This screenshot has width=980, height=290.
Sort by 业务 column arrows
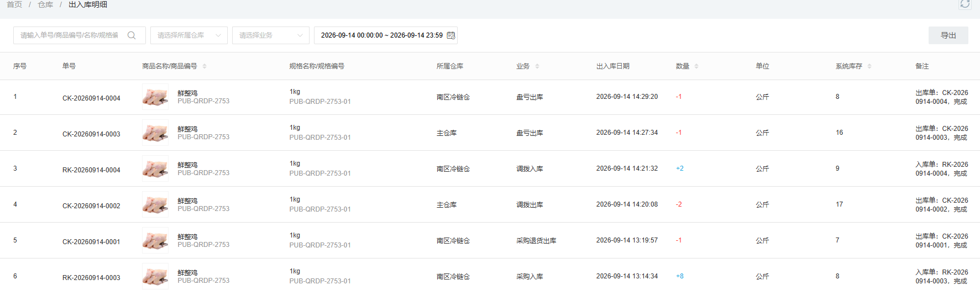pos(537,66)
